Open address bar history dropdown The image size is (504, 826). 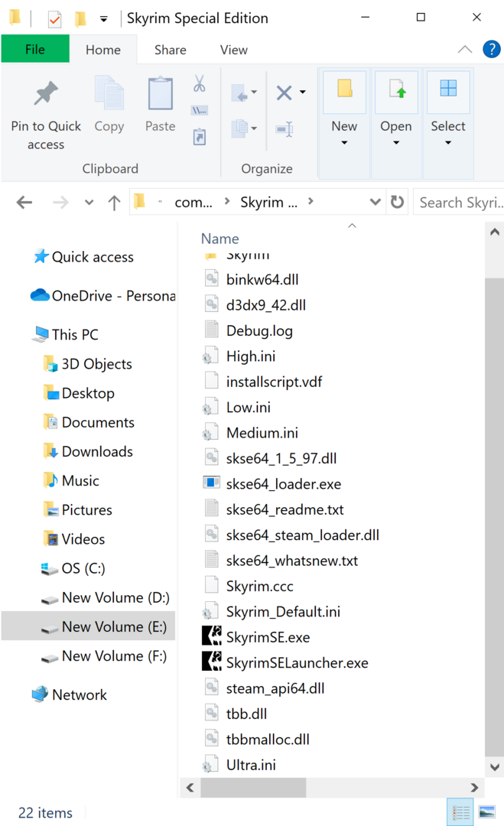375,202
